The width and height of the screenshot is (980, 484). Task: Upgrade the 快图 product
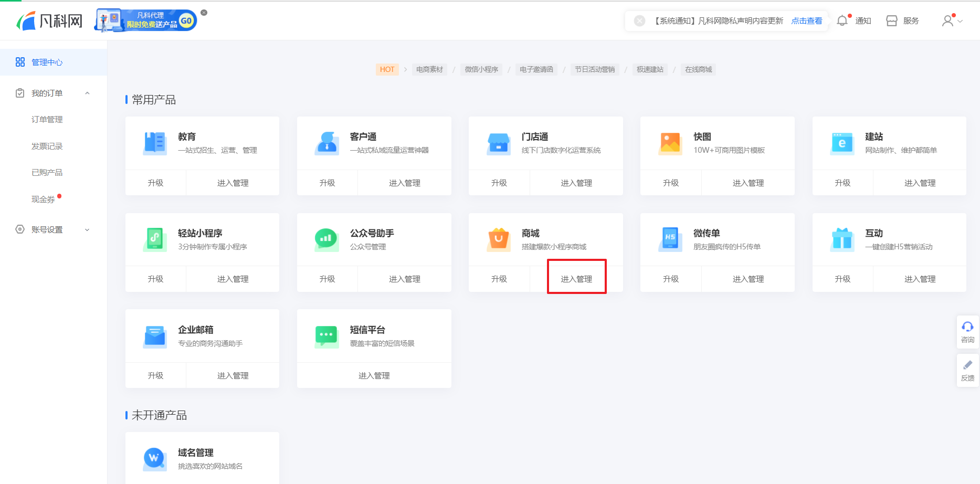click(x=671, y=183)
